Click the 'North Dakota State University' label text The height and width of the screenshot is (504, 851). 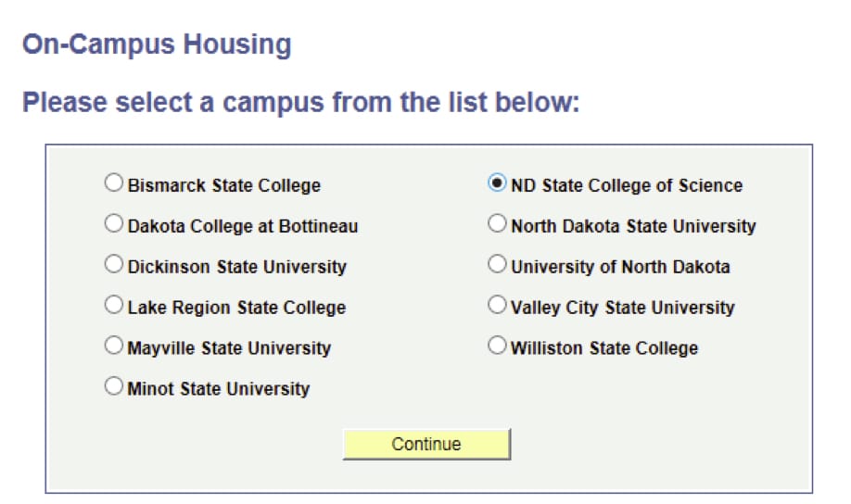click(x=633, y=226)
